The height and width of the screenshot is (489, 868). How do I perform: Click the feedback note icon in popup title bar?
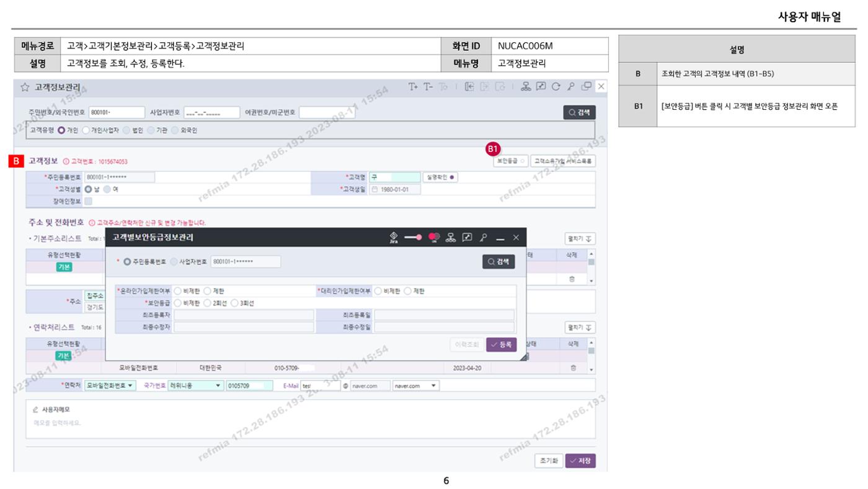pyautogui.click(x=467, y=238)
